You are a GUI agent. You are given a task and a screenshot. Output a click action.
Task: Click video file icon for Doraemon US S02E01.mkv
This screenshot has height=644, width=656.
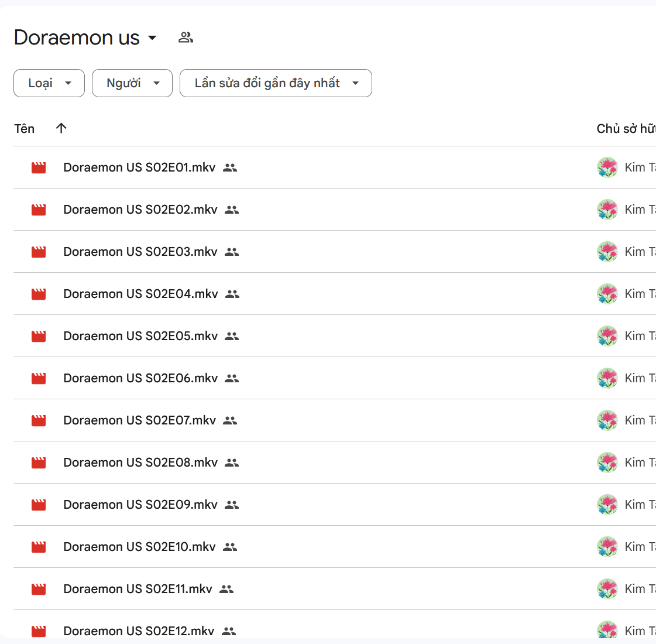[x=39, y=167]
